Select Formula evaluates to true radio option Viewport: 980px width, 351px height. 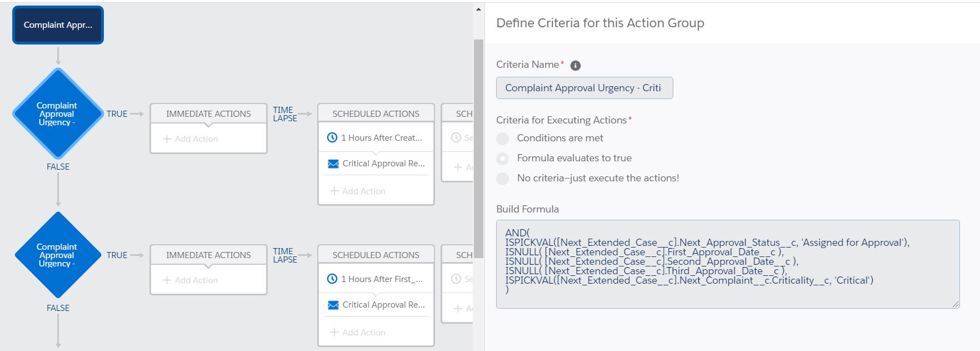point(503,159)
